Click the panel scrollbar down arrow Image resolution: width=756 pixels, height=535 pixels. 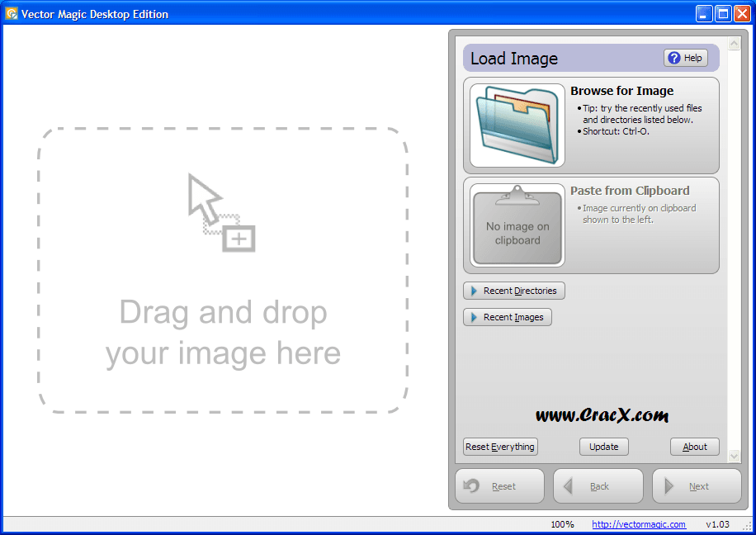point(734,456)
